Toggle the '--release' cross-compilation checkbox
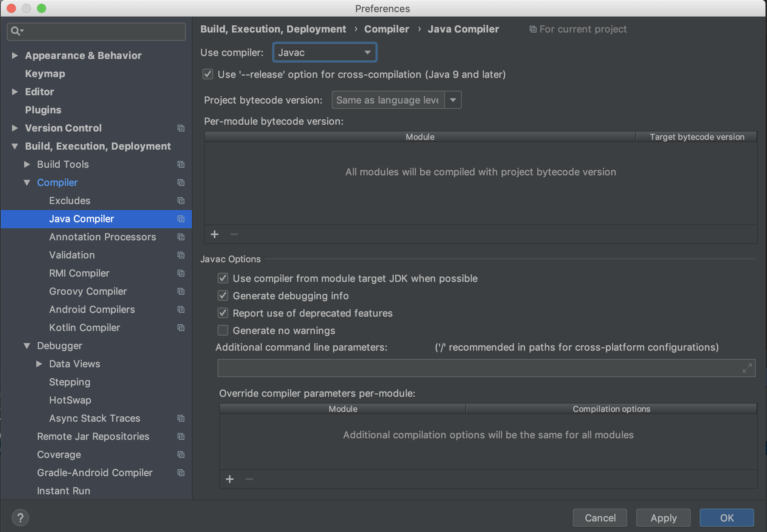767x532 pixels. coord(208,74)
